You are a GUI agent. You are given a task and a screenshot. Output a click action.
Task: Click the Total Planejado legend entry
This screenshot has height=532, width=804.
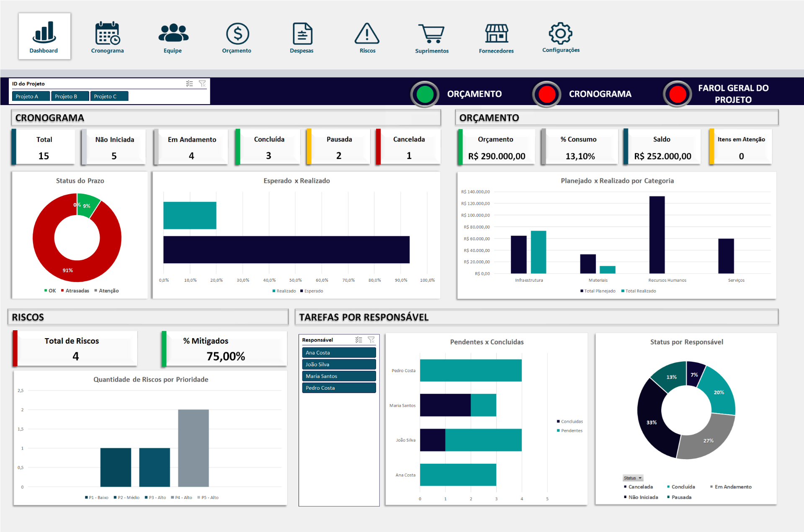click(598, 291)
